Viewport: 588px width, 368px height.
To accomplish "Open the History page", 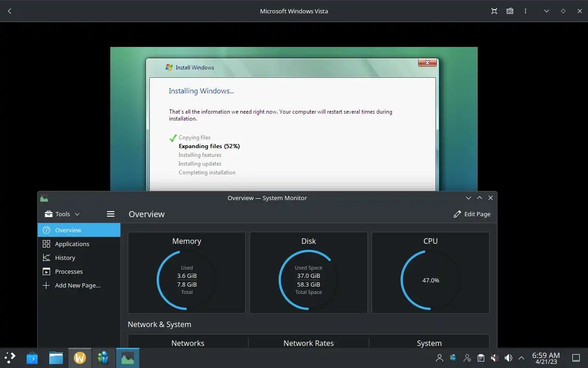I will 79,258.
